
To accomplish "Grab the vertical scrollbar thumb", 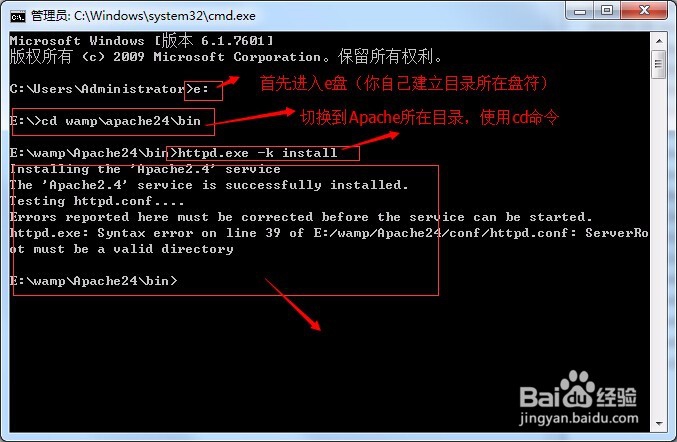I will 659,64.
